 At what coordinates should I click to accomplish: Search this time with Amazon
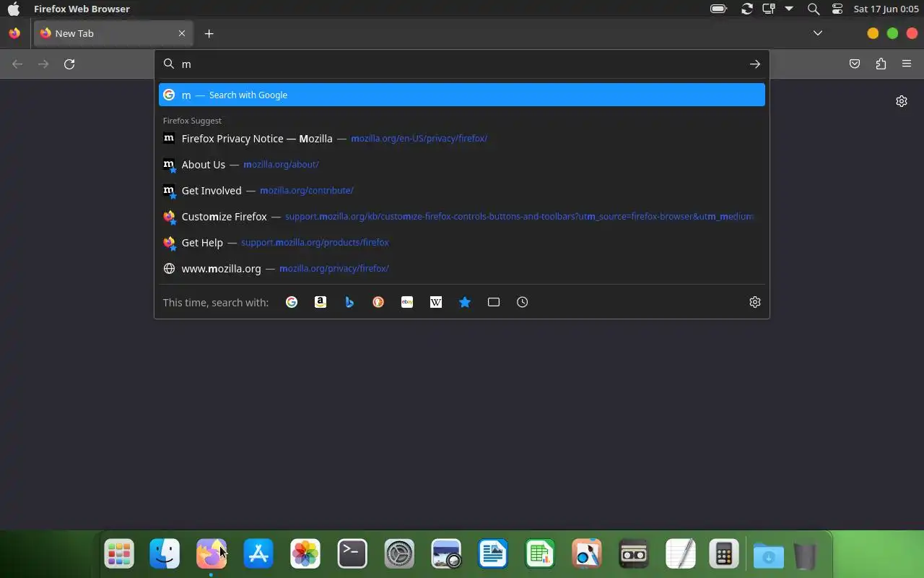pos(321,302)
